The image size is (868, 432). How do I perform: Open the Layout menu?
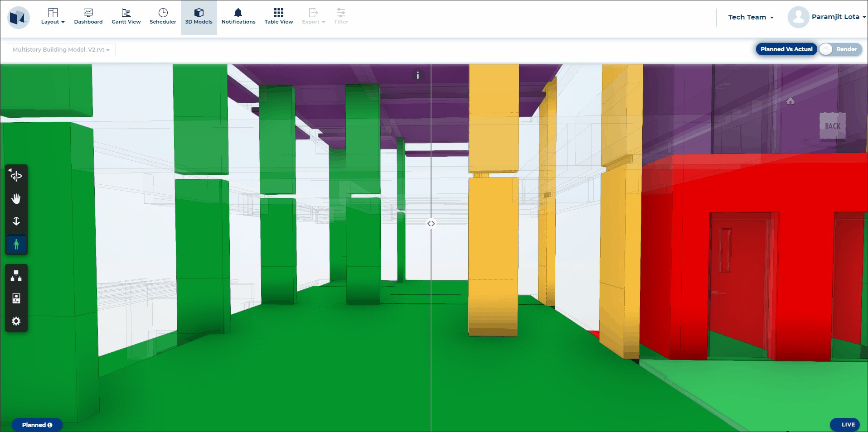(x=53, y=17)
